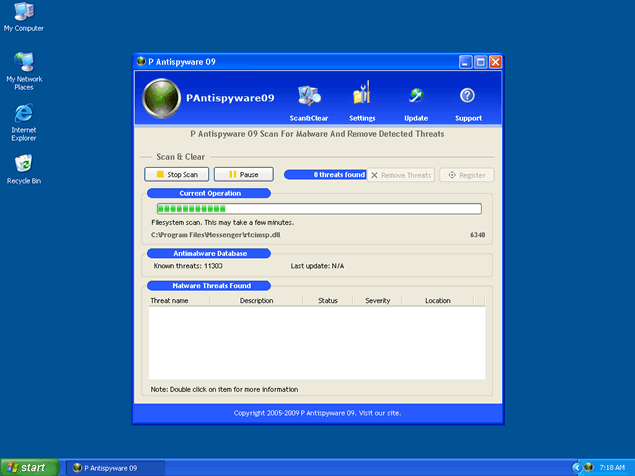Click the Location column header
This screenshot has width=635, height=476.
[x=437, y=300]
